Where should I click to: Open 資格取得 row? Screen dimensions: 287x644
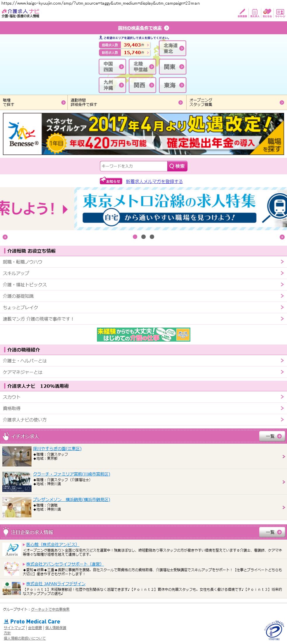point(143,408)
